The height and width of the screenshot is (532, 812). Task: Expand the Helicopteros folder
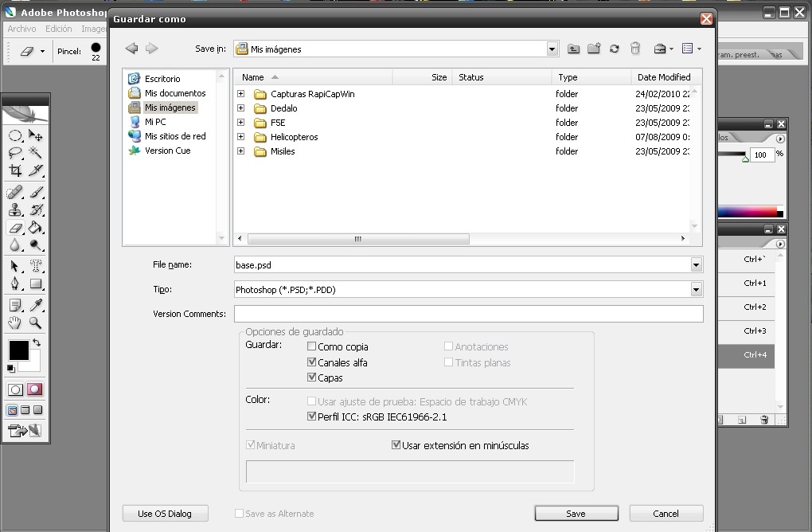pyautogui.click(x=240, y=137)
